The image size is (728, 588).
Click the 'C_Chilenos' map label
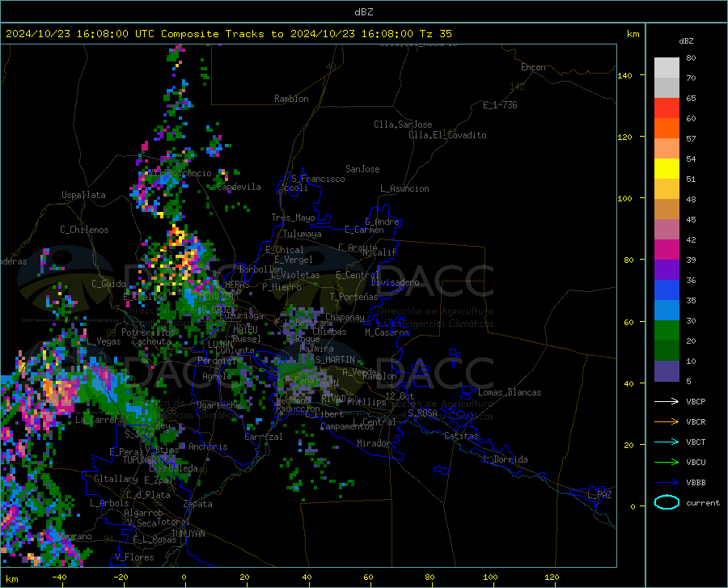click(x=84, y=230)
